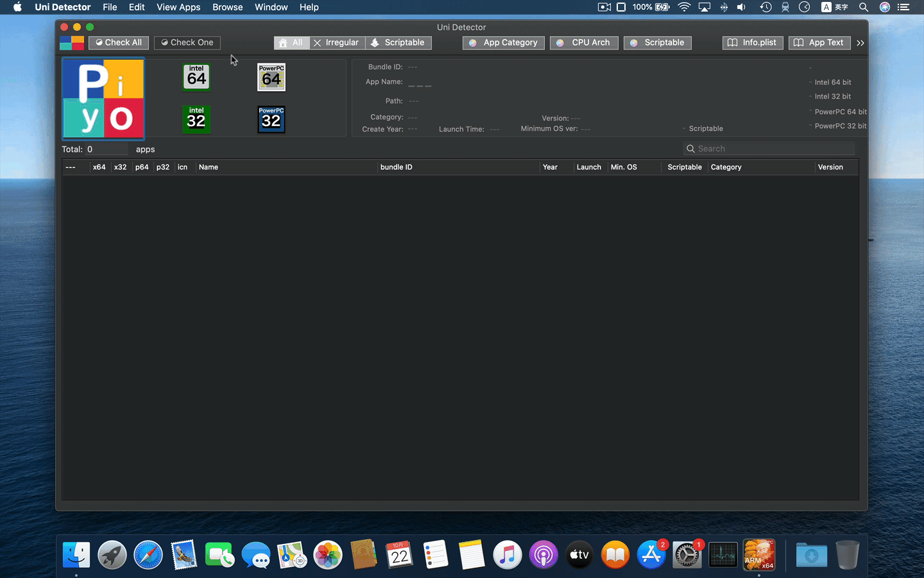Viewport: 924px width, 578px height.
Task: Open the Uni Detector application menu
Action: [63, 7]
